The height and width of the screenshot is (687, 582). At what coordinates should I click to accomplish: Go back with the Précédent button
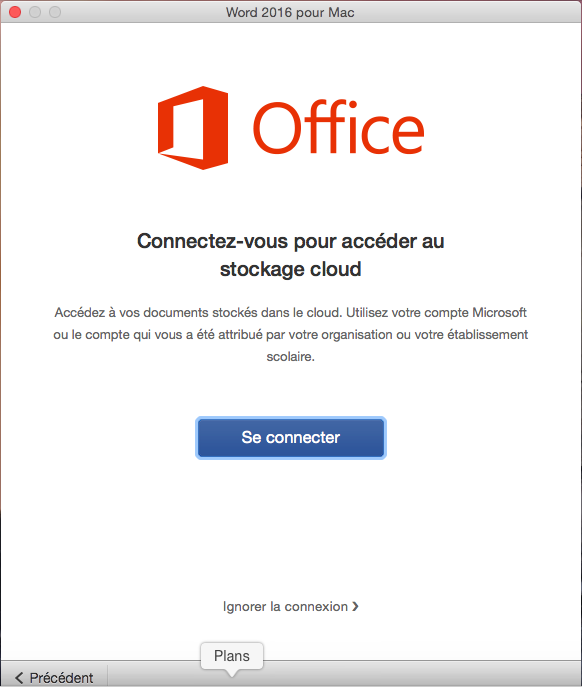(x=54, y=678)
